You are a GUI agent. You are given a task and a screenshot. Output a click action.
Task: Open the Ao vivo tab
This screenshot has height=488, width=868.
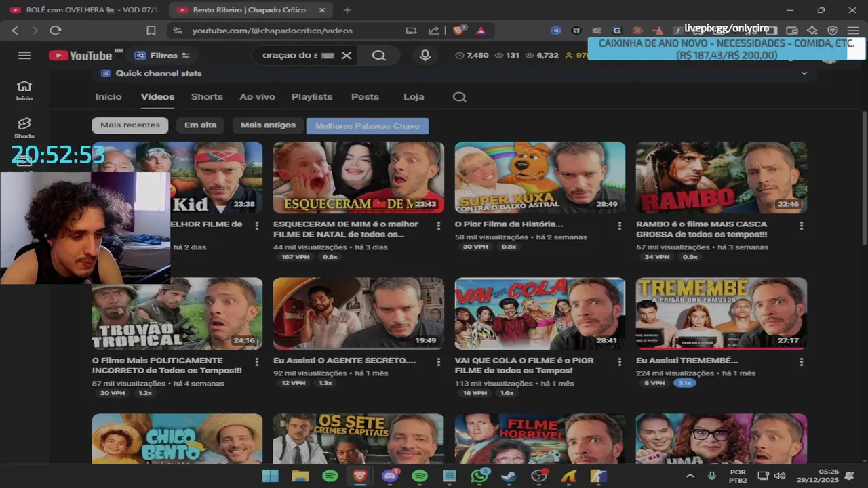tap(257, 97)
